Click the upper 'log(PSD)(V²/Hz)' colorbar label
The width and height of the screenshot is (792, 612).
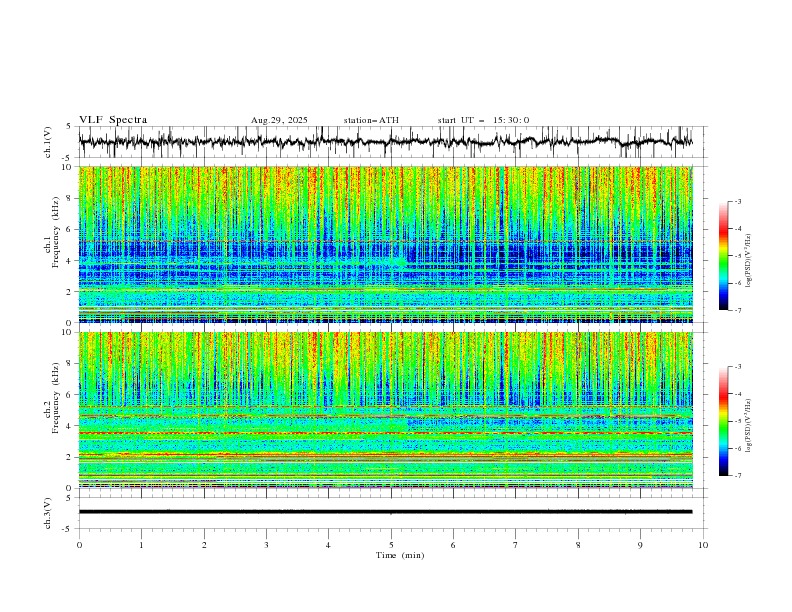749,261
